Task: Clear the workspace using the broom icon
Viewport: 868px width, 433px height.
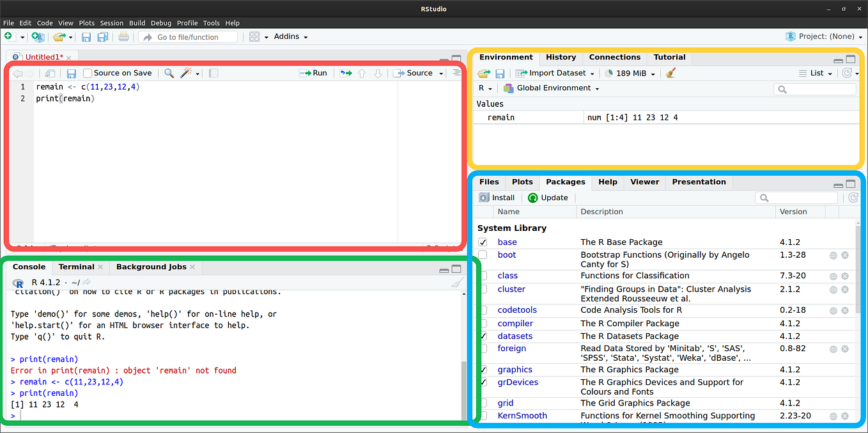Action: pos(670,72)
